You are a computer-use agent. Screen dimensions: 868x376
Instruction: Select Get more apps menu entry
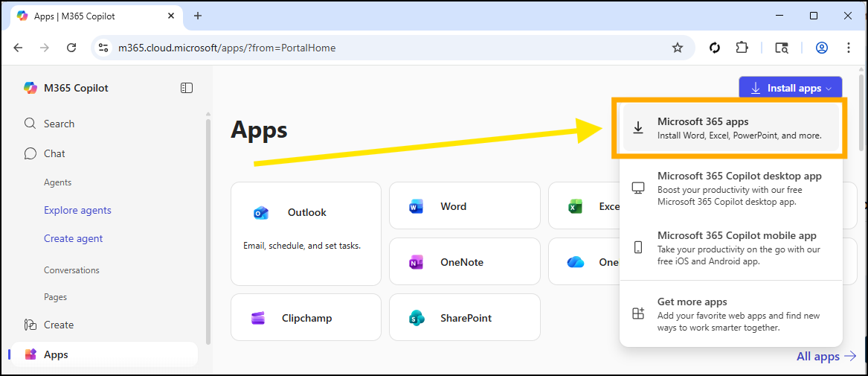[x=730, y=314]
